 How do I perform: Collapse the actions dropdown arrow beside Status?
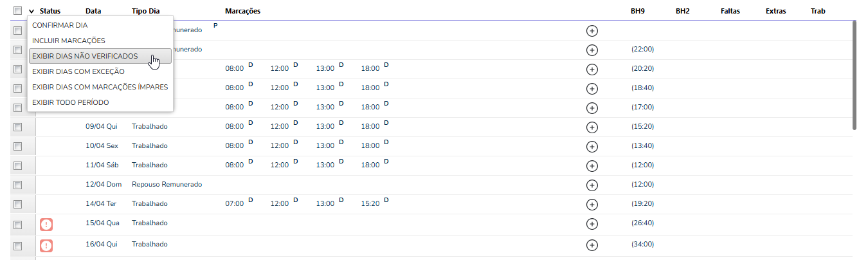tap(32, 12)
